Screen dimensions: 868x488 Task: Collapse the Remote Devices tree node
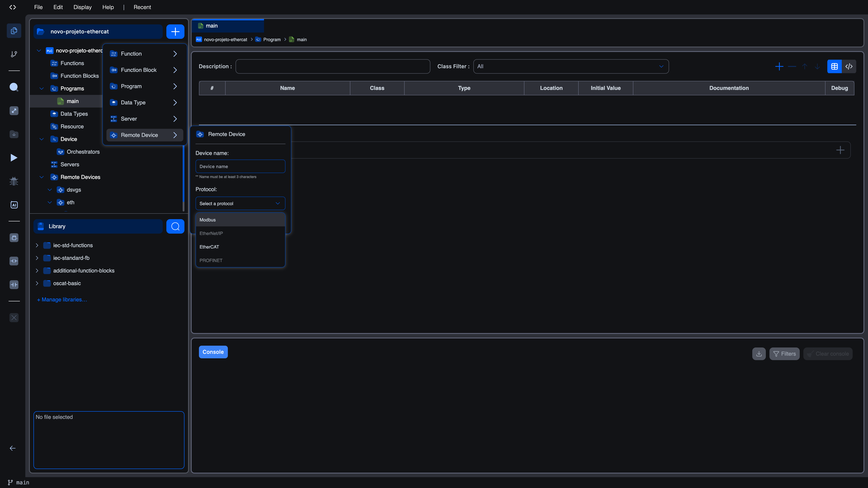coord(42,177)
